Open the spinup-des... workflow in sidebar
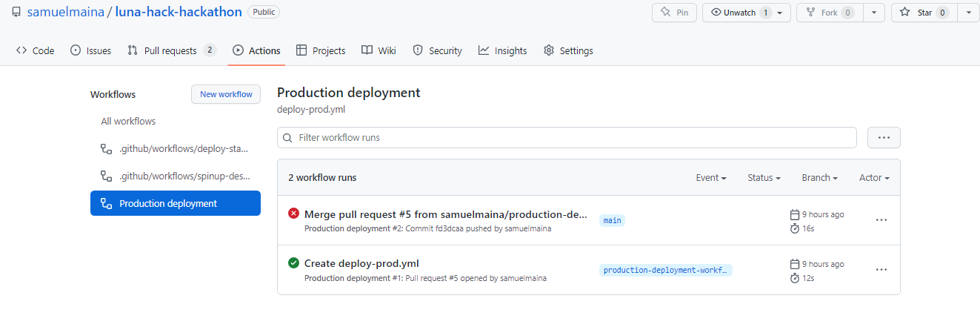Viewport: 980px width, 324px height. pyautogui.click(x=176, y=176)
